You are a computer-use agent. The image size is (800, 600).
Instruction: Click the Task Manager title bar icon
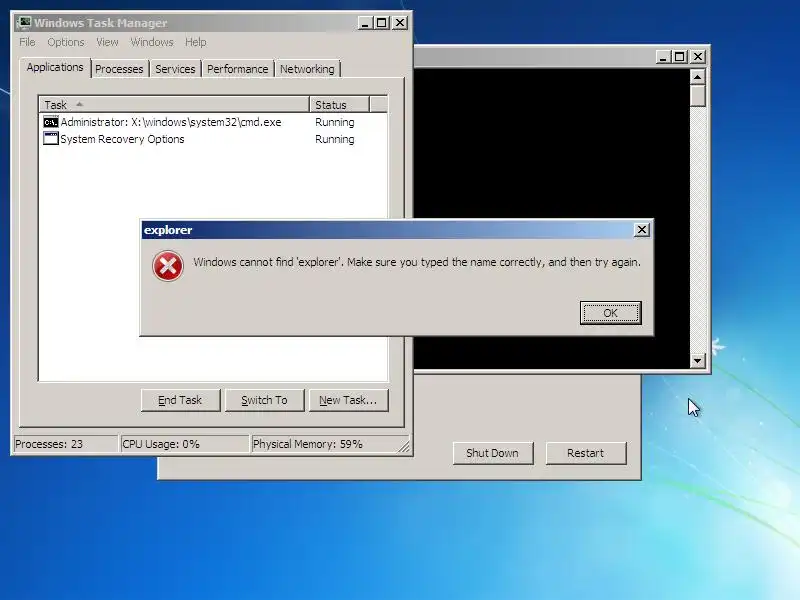click(24, 22)
